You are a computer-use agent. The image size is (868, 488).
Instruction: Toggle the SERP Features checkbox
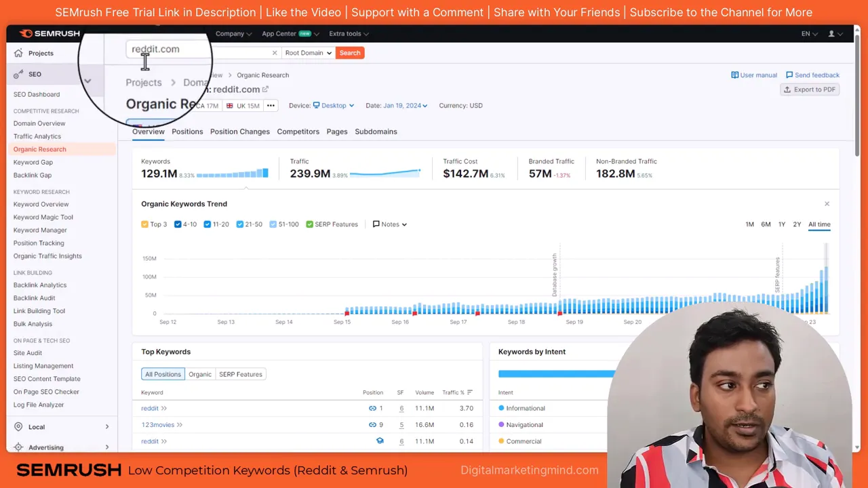pyautogui.click(x=309, y=224)
